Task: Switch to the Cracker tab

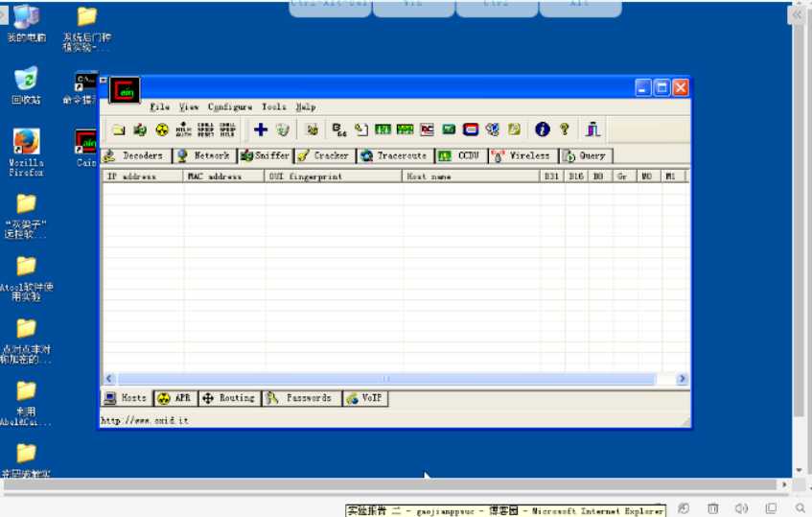Action: (325, 155)
